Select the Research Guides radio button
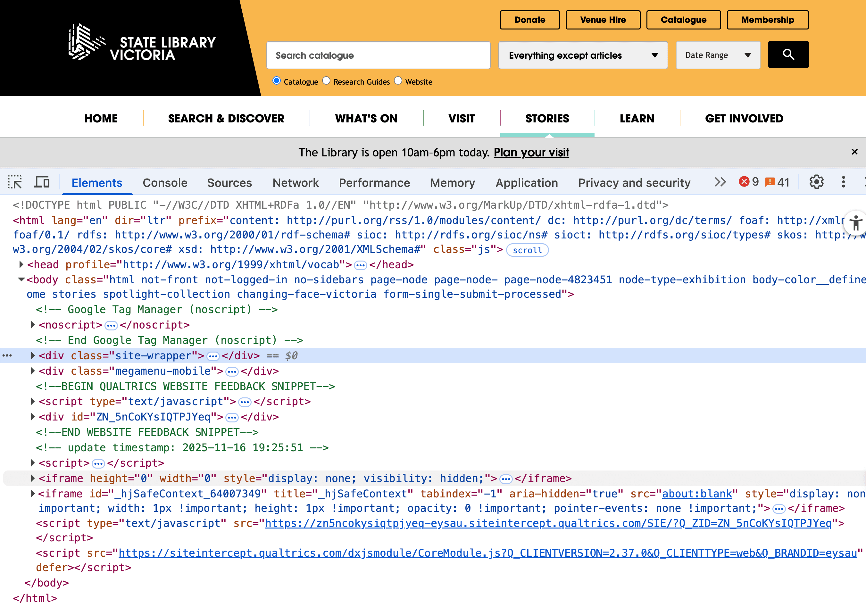Viewport: 866px width, 616px height. pos(326,80)
